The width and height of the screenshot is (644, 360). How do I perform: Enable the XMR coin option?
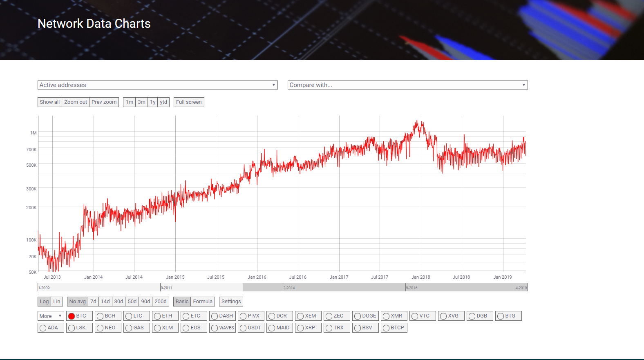coord(386,316)
